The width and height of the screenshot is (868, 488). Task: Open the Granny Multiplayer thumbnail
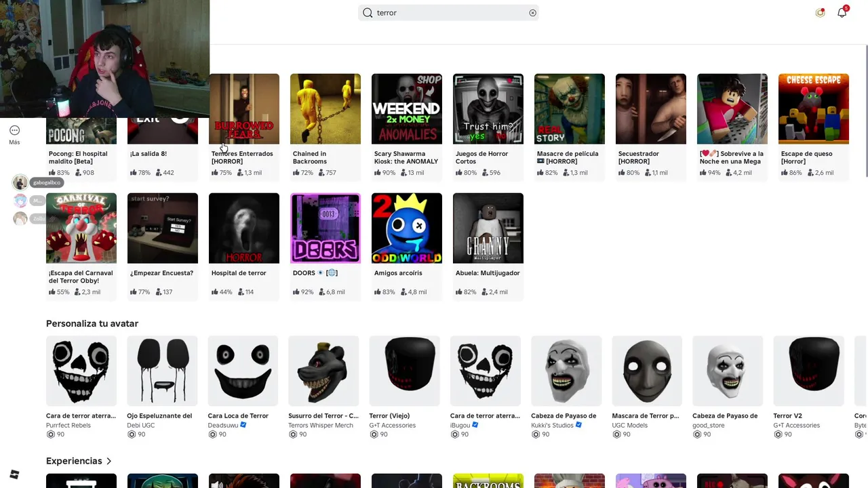488,228
